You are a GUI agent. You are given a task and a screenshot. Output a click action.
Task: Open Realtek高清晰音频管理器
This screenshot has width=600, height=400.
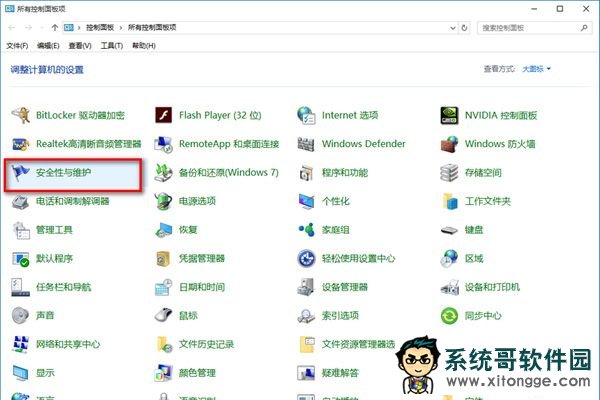(x=88, y=144)
